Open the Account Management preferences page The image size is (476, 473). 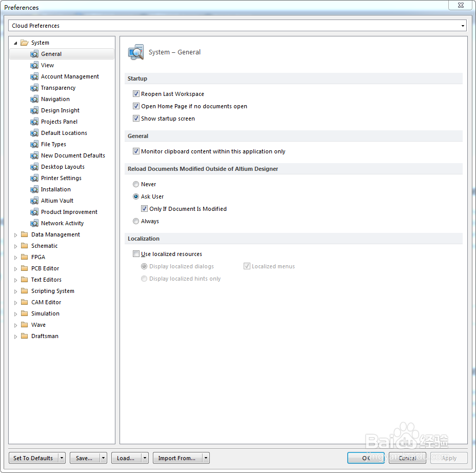coord(70,76)
